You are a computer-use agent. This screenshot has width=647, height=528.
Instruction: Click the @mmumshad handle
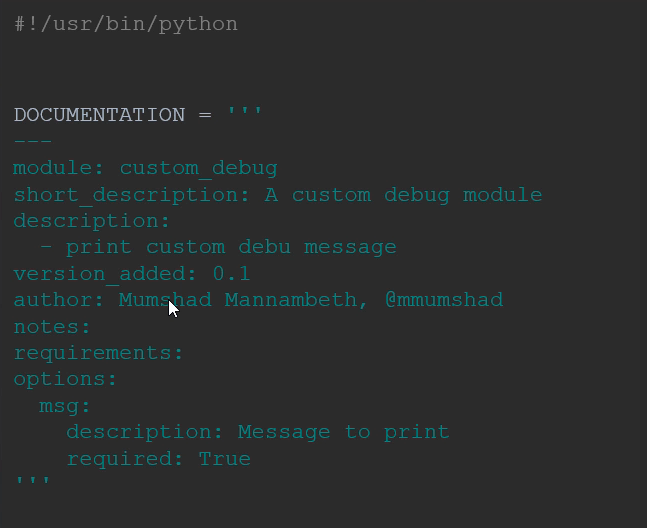click(444, 299)
